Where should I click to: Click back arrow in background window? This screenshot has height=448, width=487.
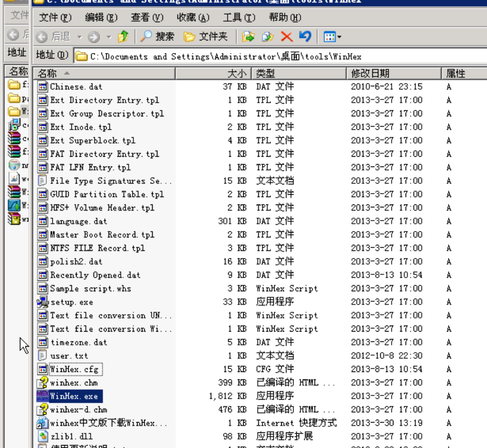pos(13,34)
